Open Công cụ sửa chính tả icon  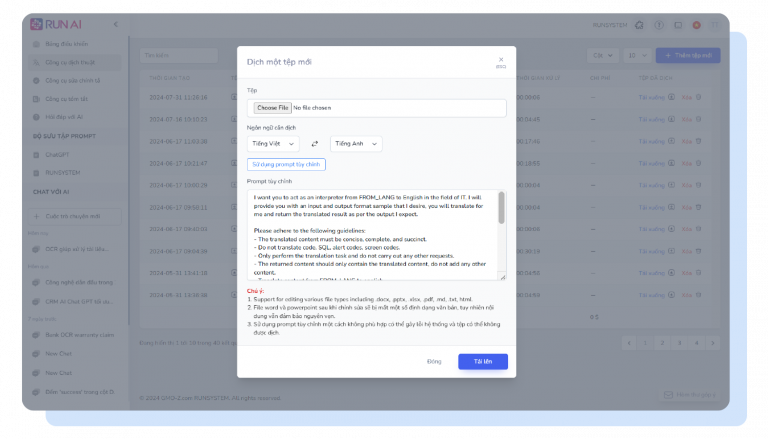tap(36, 81)
